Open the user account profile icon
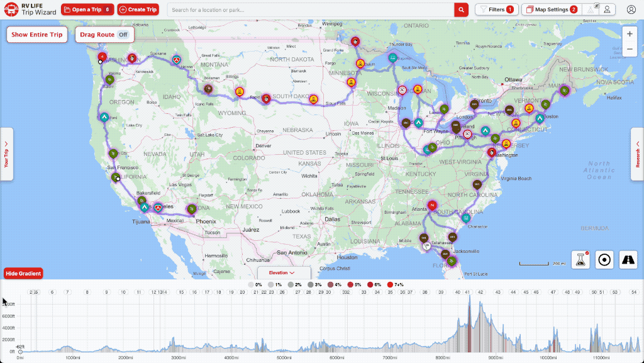The height and width of the screenshot is (363, 644). pyautogui.click(x=631, y=10)
